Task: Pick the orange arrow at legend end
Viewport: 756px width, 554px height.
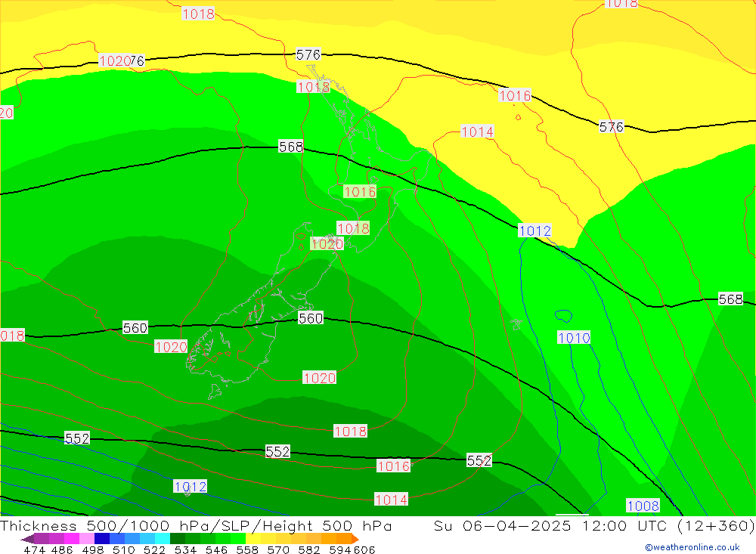Action: click(x=355, y=539)
